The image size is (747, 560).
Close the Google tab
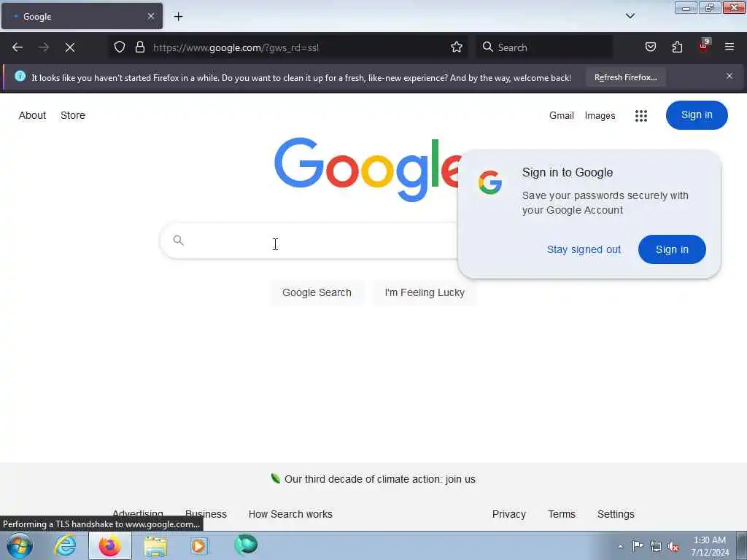151,16
